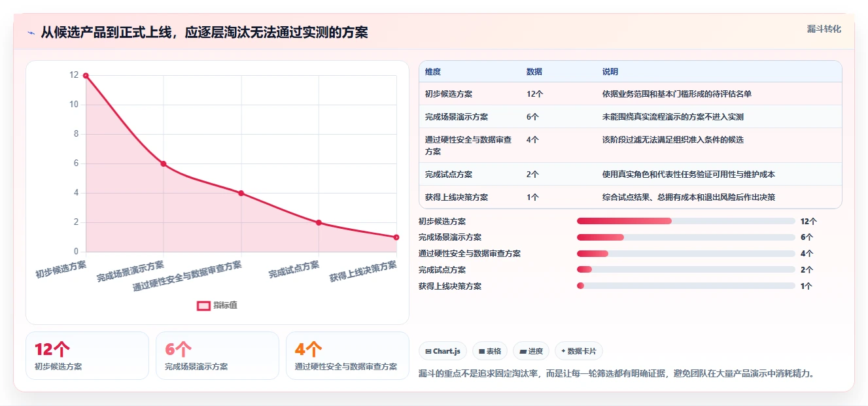Click the 12个 cell in the table

(535, 94)
